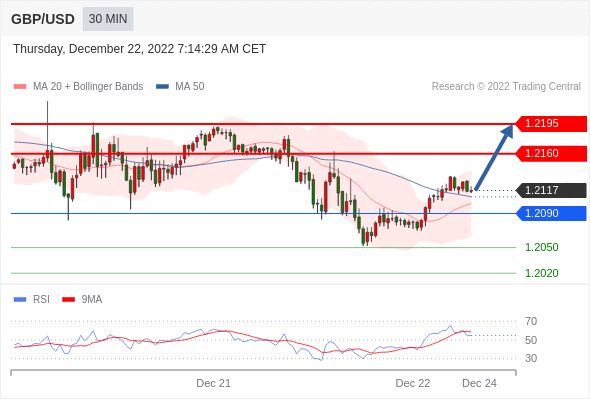Click the RSI 70 level label
The image size is (590, 400).
(531, 321)
